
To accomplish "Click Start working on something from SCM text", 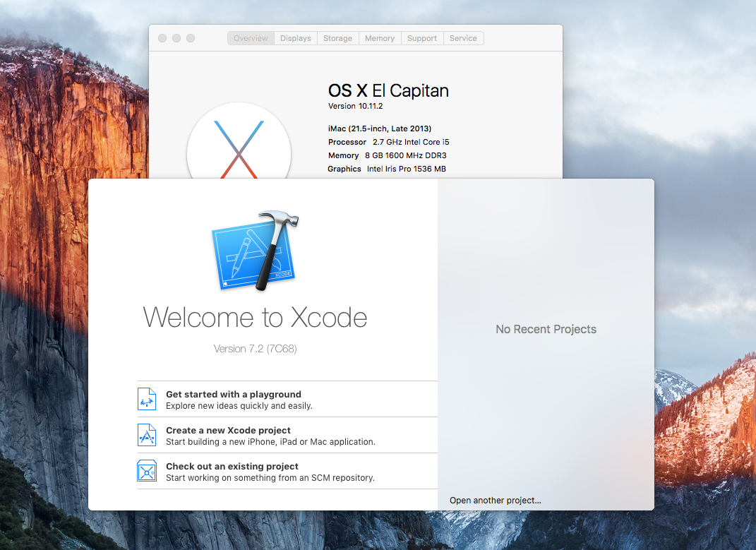I will pyautogui.click(x=270, y=477).
